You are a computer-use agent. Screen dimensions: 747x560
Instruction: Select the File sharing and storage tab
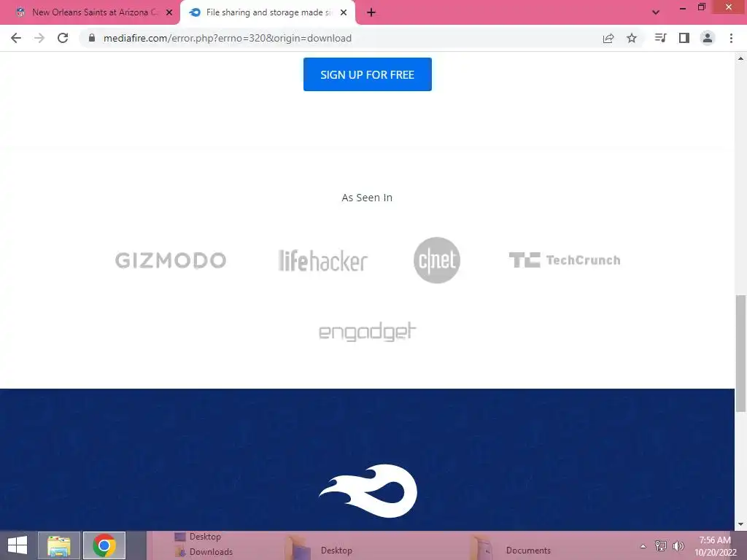pyautogui.click(x=268, y=12)
